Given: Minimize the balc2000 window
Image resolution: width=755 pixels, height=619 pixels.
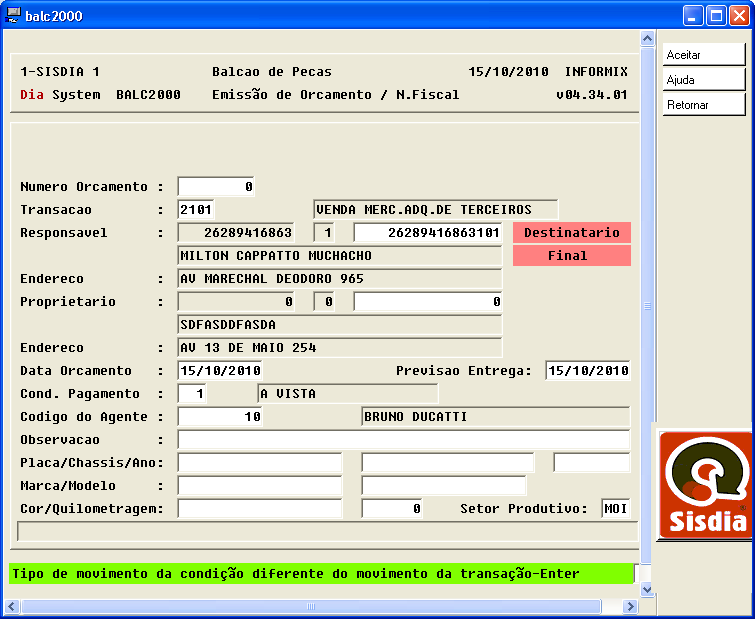Looking at the screenshot, I should point(693,16).
